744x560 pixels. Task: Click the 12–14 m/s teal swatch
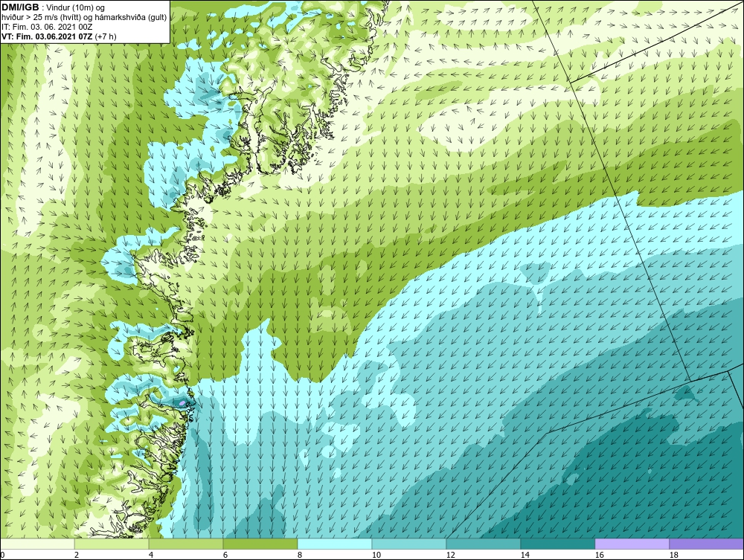click(x=483, y=544)
